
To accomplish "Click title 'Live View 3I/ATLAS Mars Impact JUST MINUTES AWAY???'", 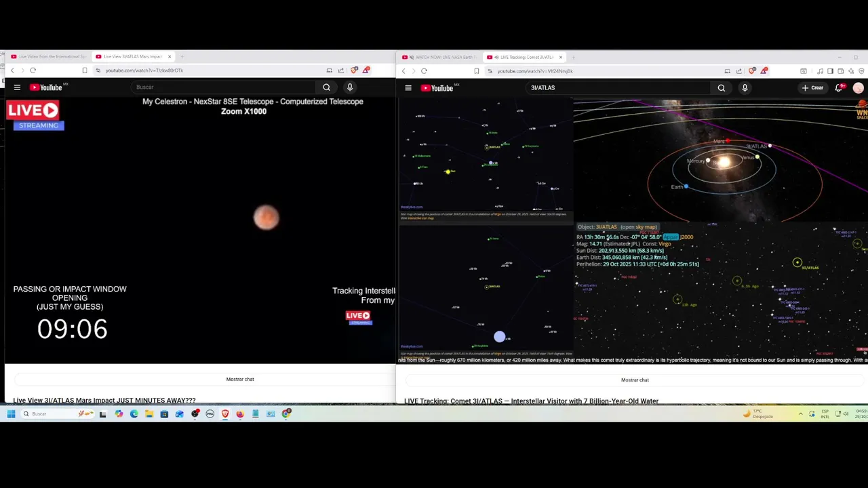I will [104, 401].
